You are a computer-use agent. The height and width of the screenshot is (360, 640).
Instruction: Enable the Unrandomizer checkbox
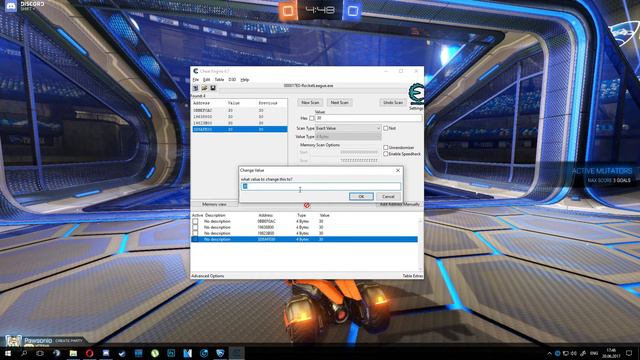point(386,147)
